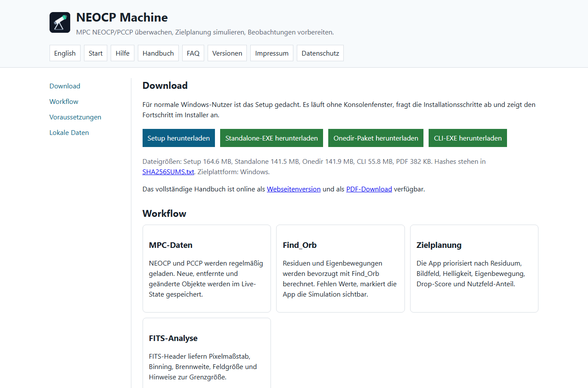Click the 'Zielplattform: Windows.' text
The width and height of the screenshot is (588, 388).
pyautogui.click(x=233, y=172)
